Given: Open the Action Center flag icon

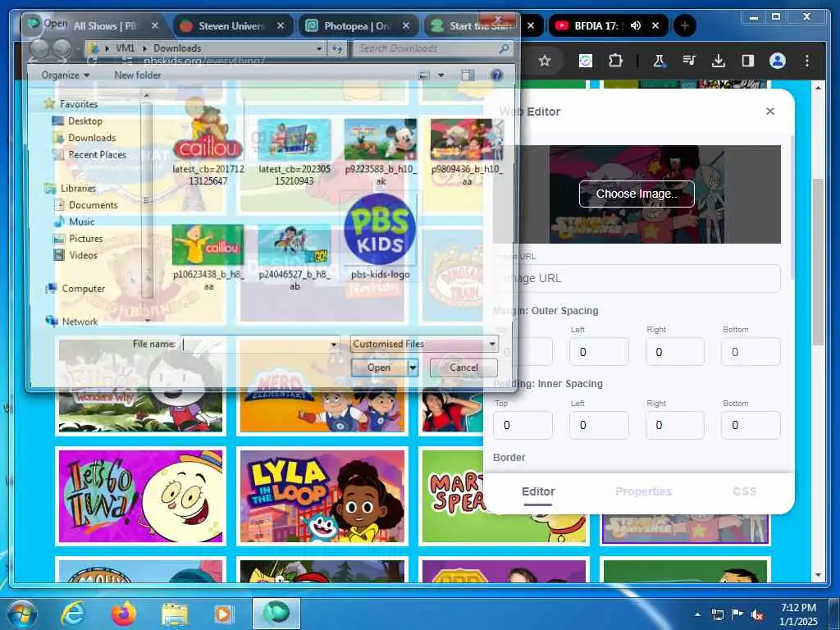Looking at the screenshot, I should point(737,614).
